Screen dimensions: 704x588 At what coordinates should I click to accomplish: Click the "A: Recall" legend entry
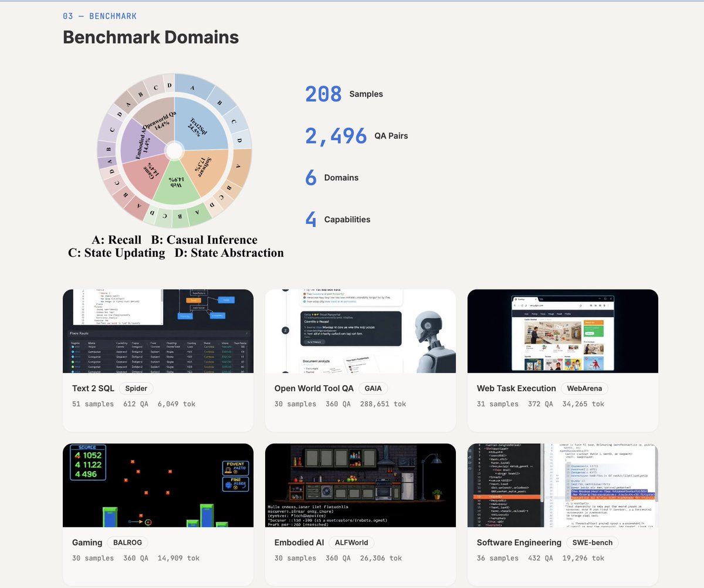pyautogui.click(x=117, y=240)
